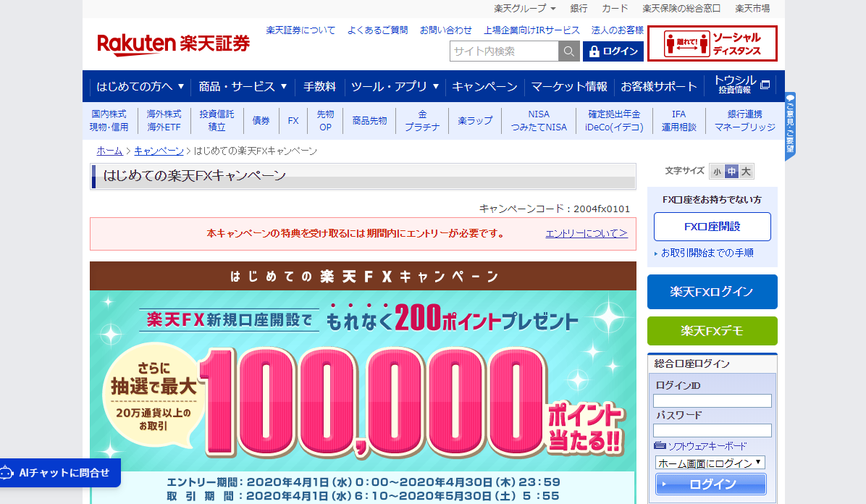
Task: Select the 投資信託 積立 tab
Action: (216, 120)
